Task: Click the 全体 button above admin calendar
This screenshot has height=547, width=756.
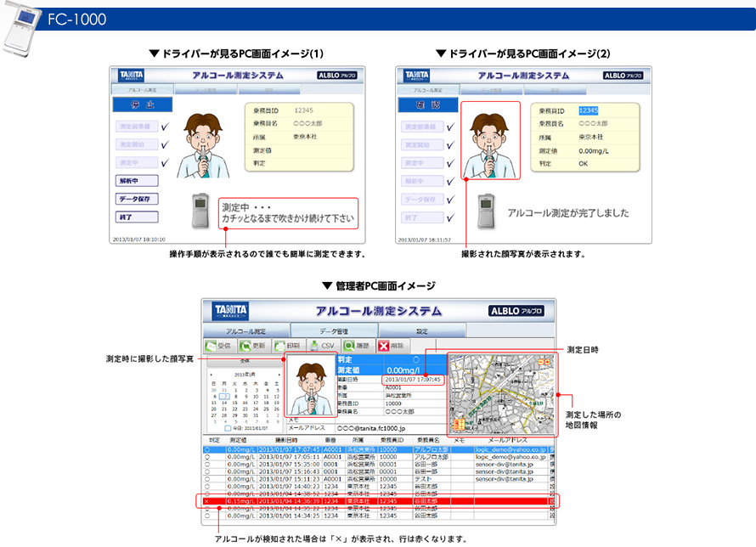Action: click(x=245, y=360)
